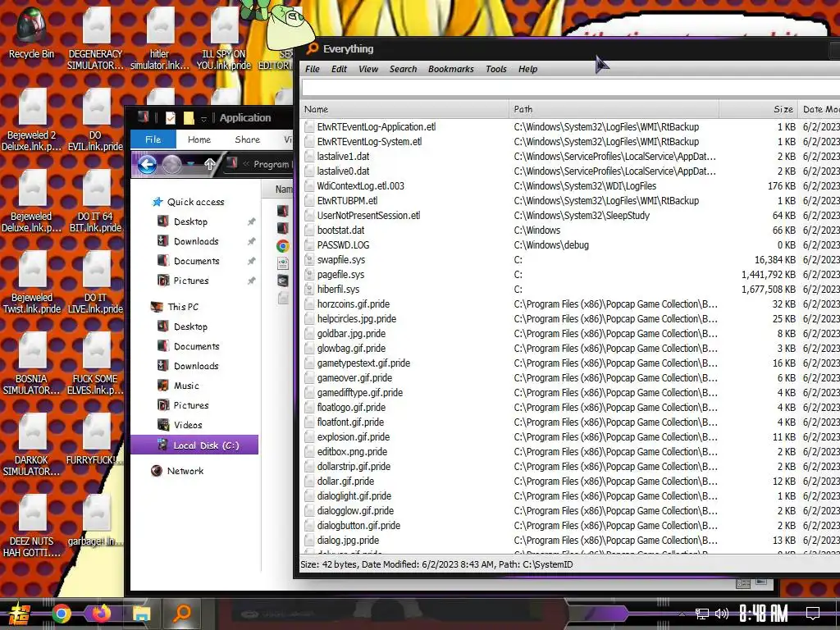Screen dimensions: 840x630
Task: Click the Up arrow in File Explorer
Action: [210, 164]
